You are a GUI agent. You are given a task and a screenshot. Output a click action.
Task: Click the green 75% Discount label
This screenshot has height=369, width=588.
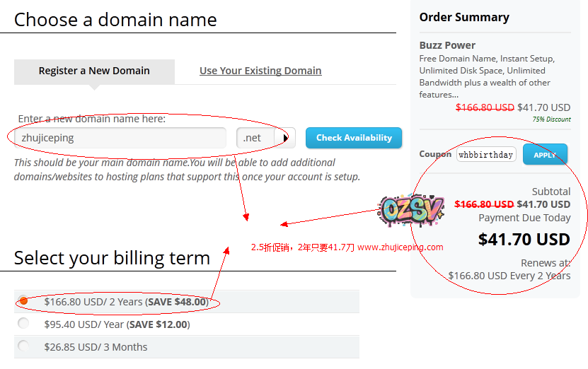coord(551,119)
